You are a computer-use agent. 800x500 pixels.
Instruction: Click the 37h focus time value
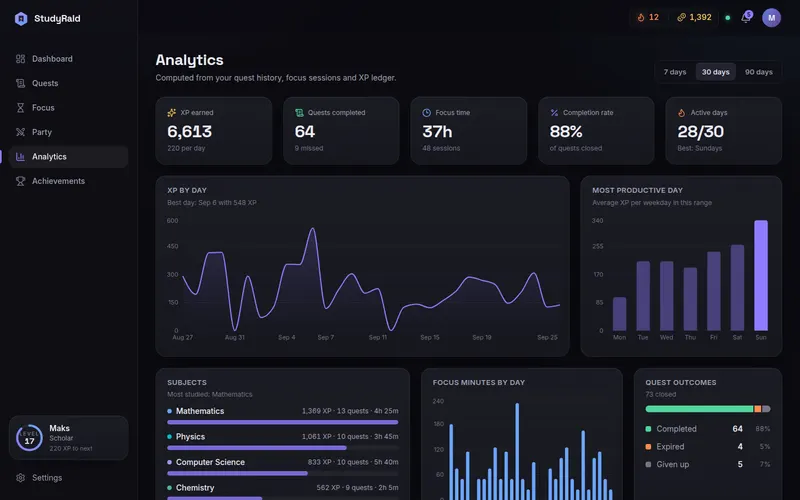click(x=437, y=132)
